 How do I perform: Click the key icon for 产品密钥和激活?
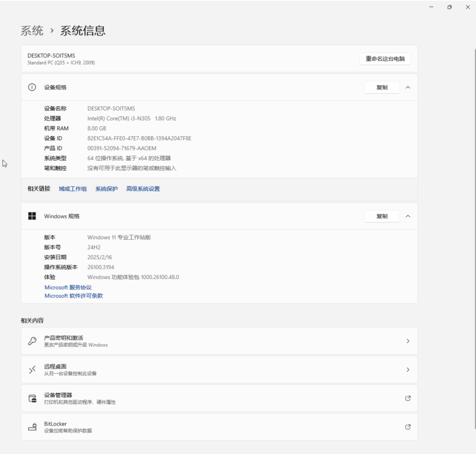pyautogui.click(x=32, y=341)
